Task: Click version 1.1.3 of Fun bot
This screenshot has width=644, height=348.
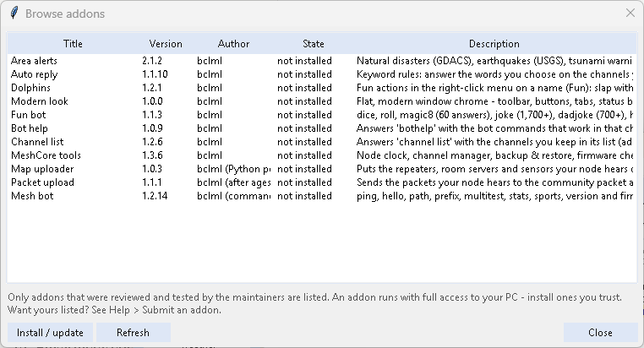Action: click(x=152, y=115)
